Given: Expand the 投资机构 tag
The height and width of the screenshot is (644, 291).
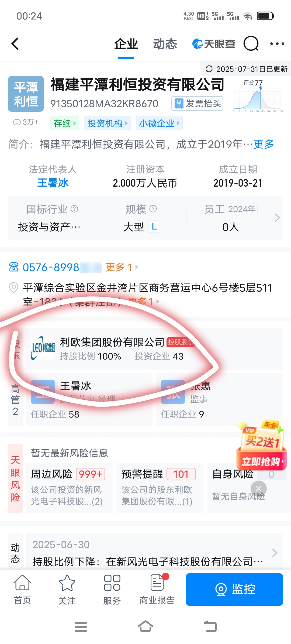Looking at the screenshot, I should [107, 123].
